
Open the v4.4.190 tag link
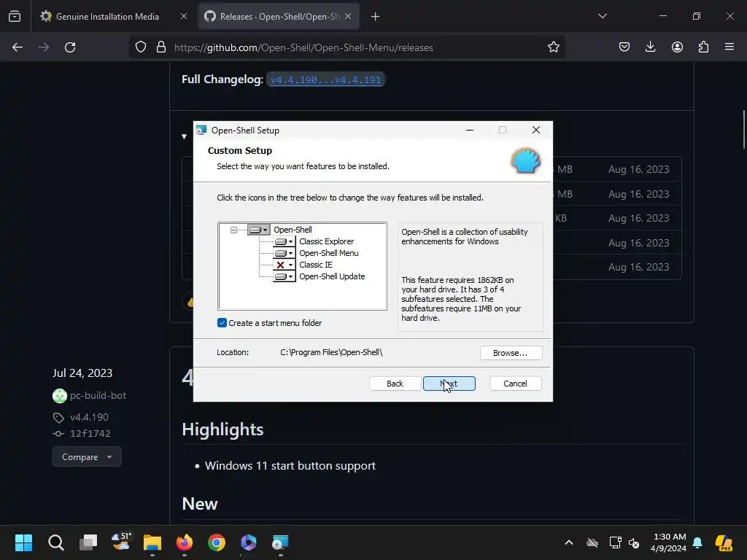point(89,417)
